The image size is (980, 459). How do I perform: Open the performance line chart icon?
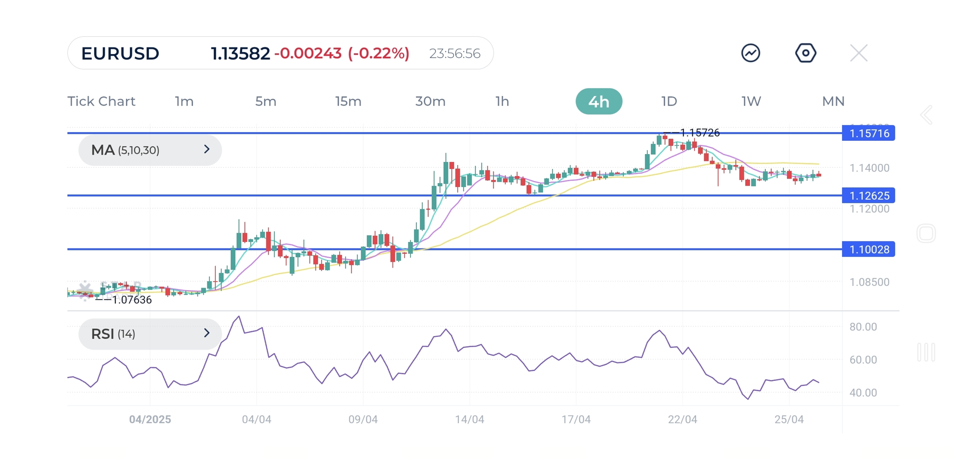point(751,53)
